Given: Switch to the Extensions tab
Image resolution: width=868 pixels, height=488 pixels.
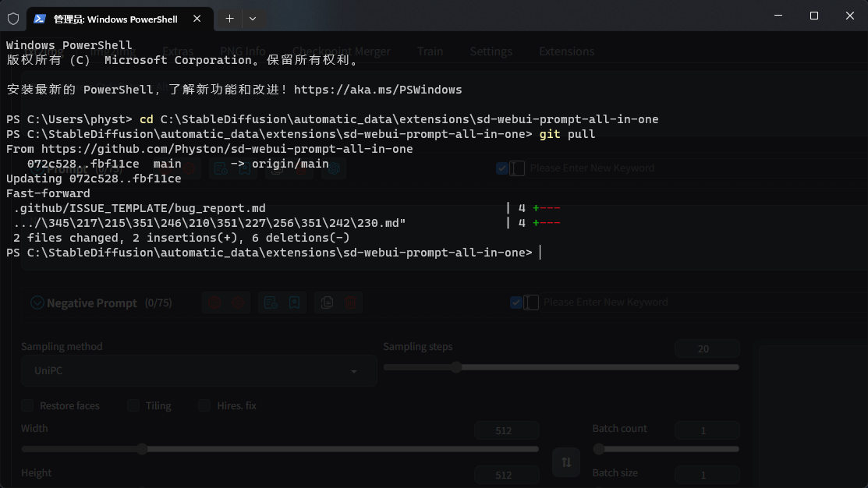Looking at the screenshot, I should pyautogui.click(x=566, y=51).
